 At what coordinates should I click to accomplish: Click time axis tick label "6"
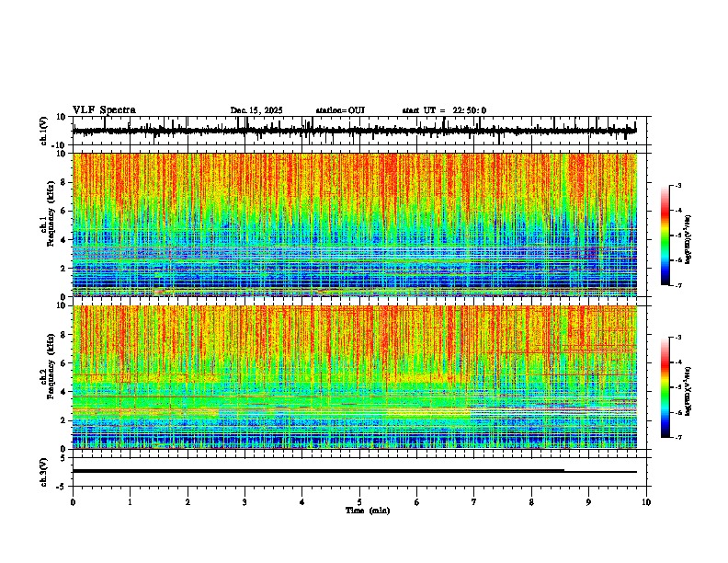click(x=417, y=502)
